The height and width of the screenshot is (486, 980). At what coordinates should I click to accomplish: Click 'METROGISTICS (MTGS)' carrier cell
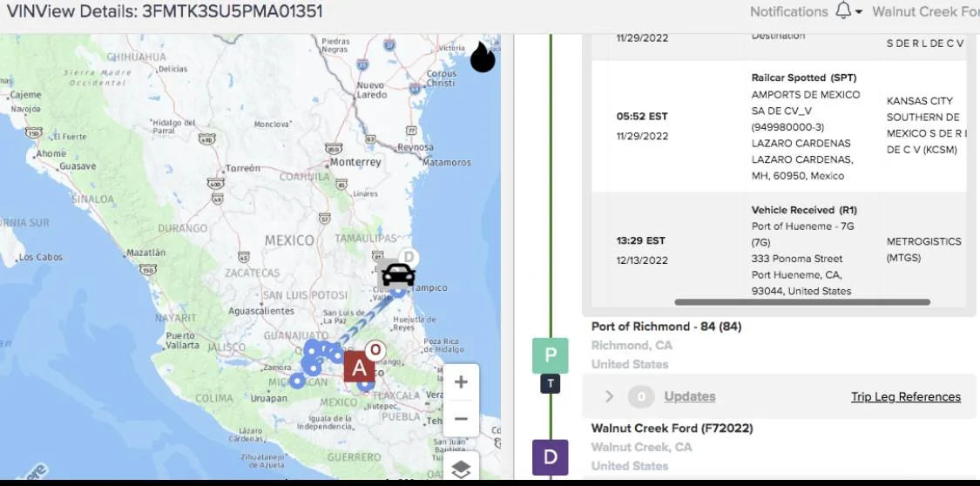click(923, 249)
